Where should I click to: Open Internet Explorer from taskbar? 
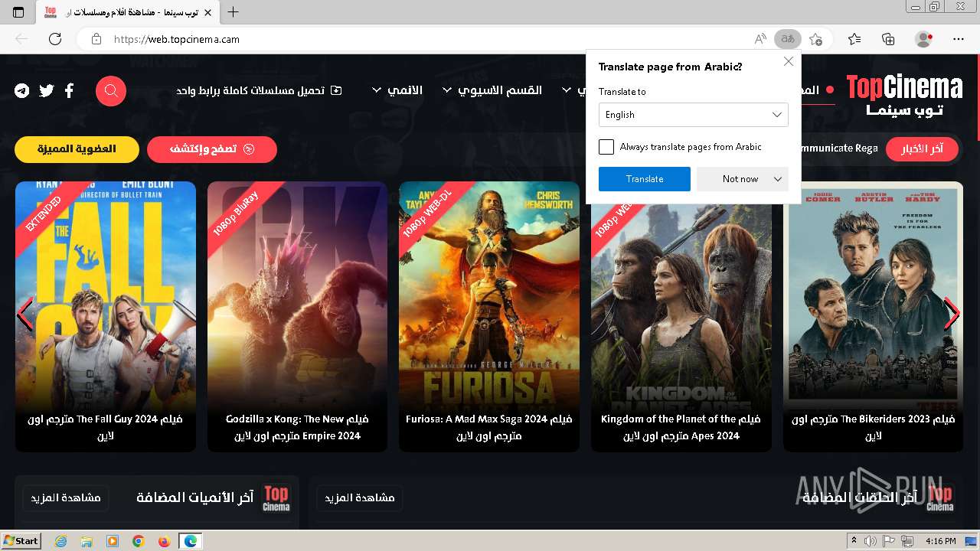[x=60, y=541]
